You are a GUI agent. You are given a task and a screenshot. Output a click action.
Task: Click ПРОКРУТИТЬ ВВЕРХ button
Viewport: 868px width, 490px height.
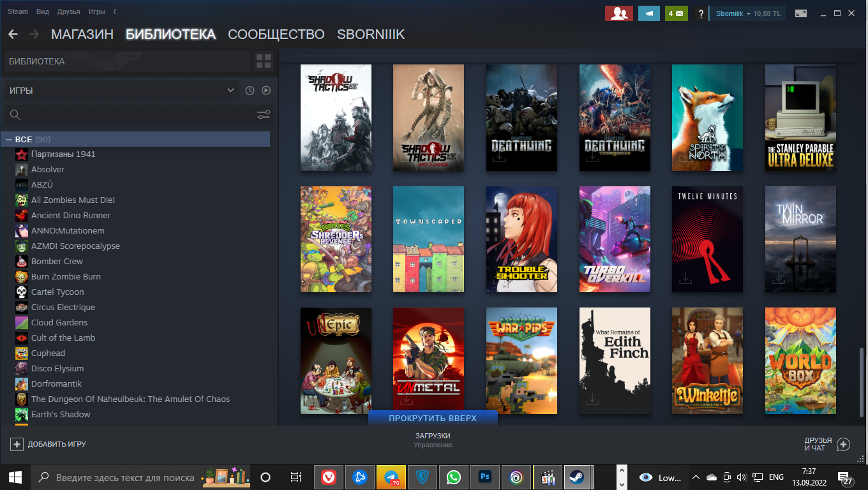point(433,419)
